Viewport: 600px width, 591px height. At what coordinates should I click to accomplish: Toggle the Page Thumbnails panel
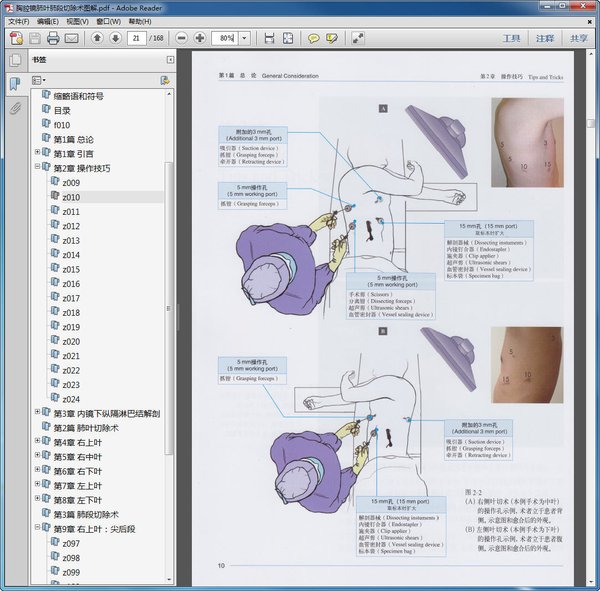15,61
